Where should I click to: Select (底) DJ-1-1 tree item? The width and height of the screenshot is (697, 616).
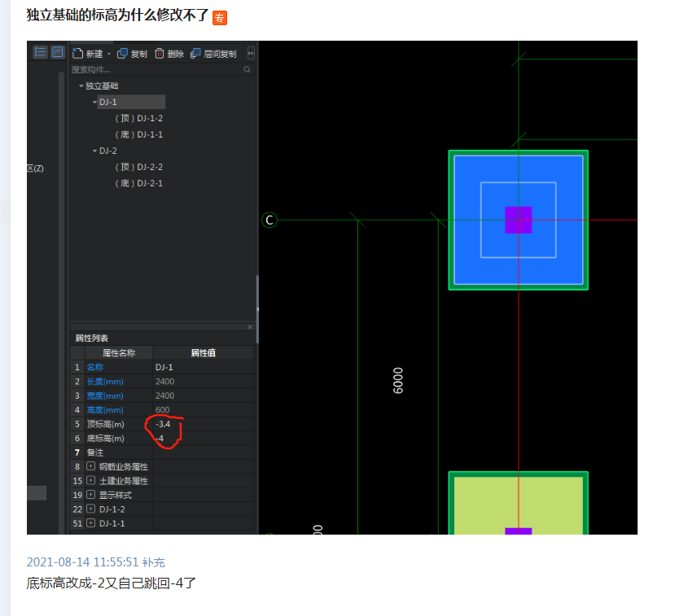pos(139,134)
